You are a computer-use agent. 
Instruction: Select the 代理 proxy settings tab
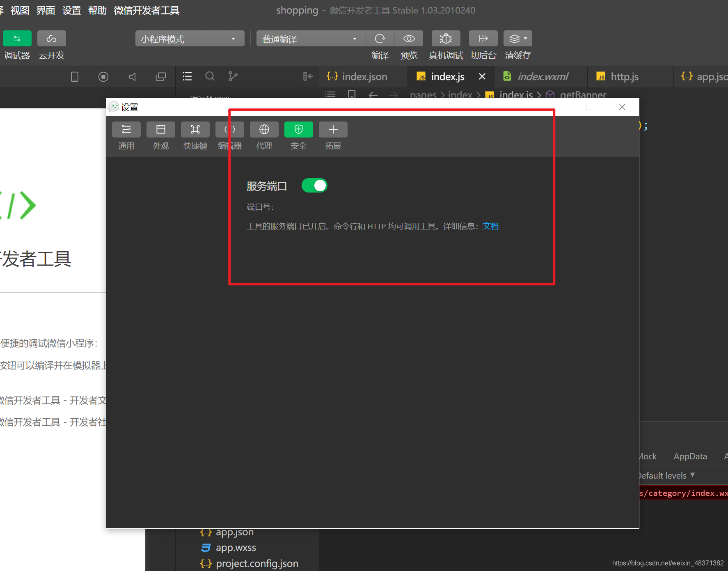(x=264, y=136)
